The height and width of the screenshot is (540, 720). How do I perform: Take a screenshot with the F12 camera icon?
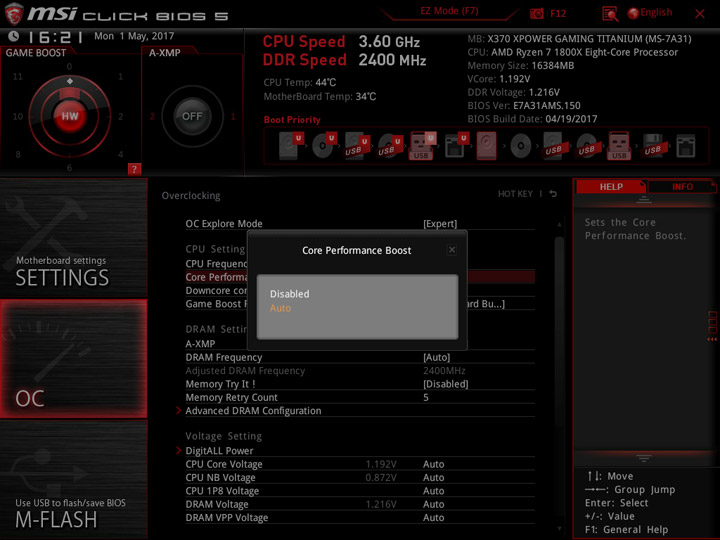(x=536, y=14)
